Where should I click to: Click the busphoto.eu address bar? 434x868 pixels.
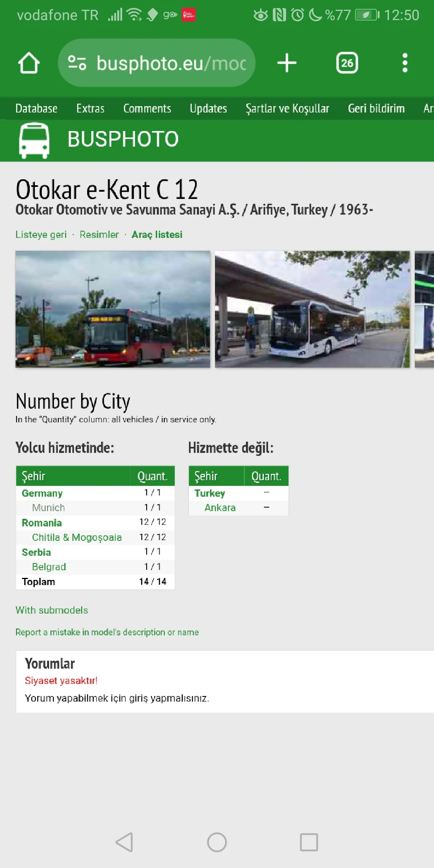pos(171,63)
